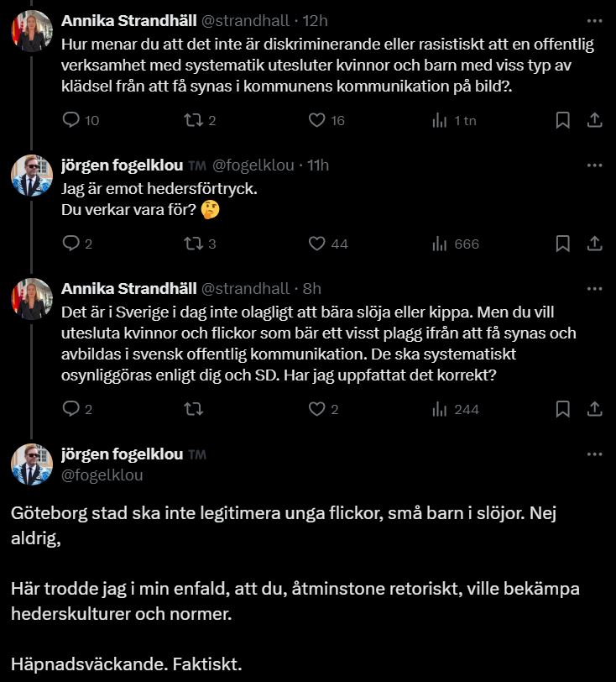
Task: Reply to jörgen fogelklou's hedersförtryck tweet
Action: pos(71,244)
